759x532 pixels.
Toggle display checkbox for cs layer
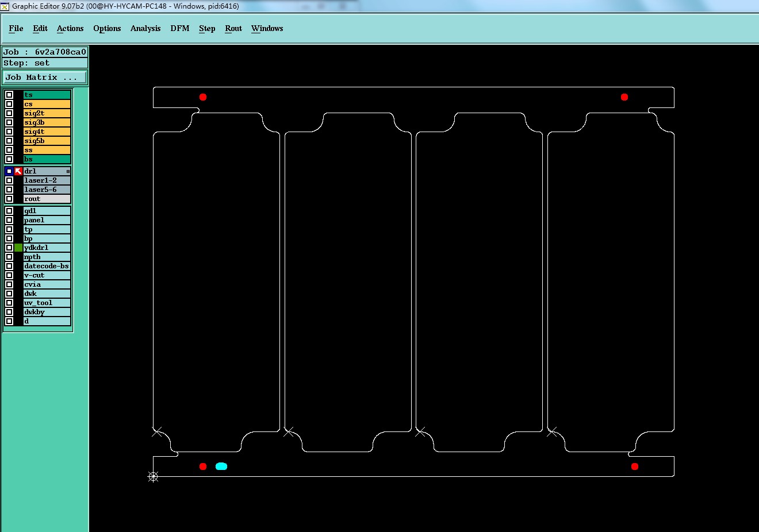click(x=9, y=104)
